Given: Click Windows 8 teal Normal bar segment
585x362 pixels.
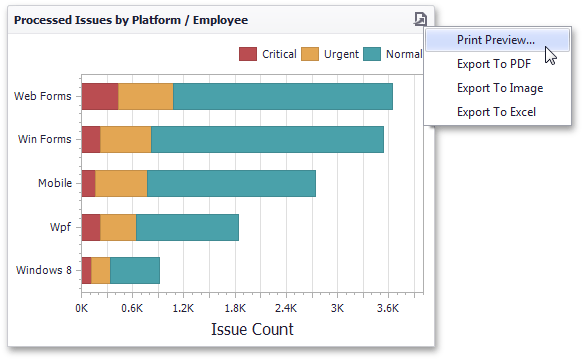Looking at the screenshot, I should point(135,271).
